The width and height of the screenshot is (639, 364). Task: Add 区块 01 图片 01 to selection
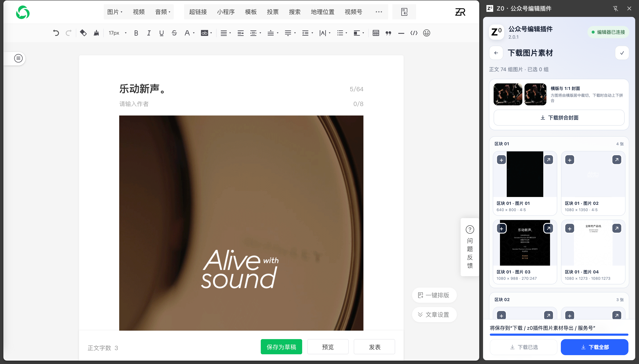tap(501, 160)
